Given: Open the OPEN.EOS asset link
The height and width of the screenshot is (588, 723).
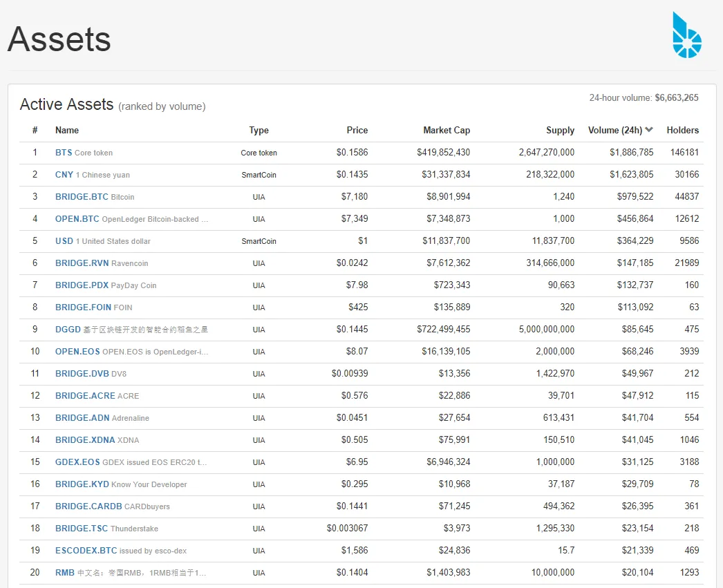Looking at the screenshot, I should click(77, 352).
